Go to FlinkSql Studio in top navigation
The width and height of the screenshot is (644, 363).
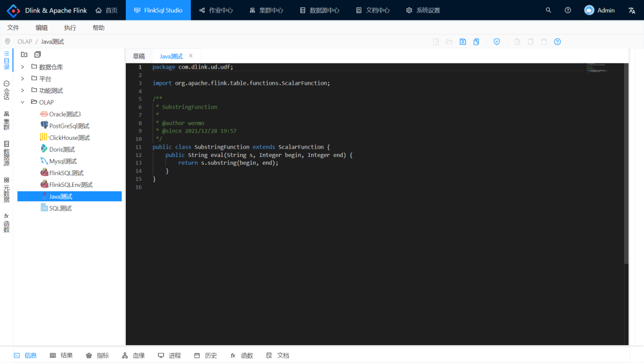coord(158,10)
